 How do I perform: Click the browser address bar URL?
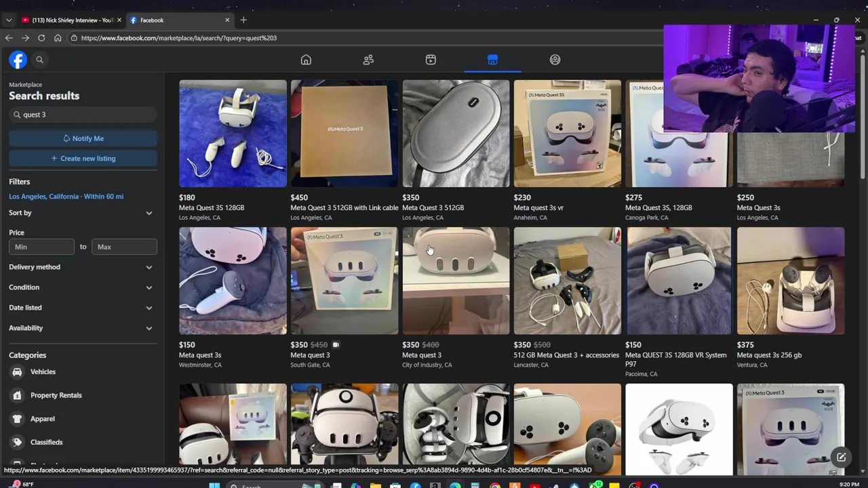tap(179, 38)
